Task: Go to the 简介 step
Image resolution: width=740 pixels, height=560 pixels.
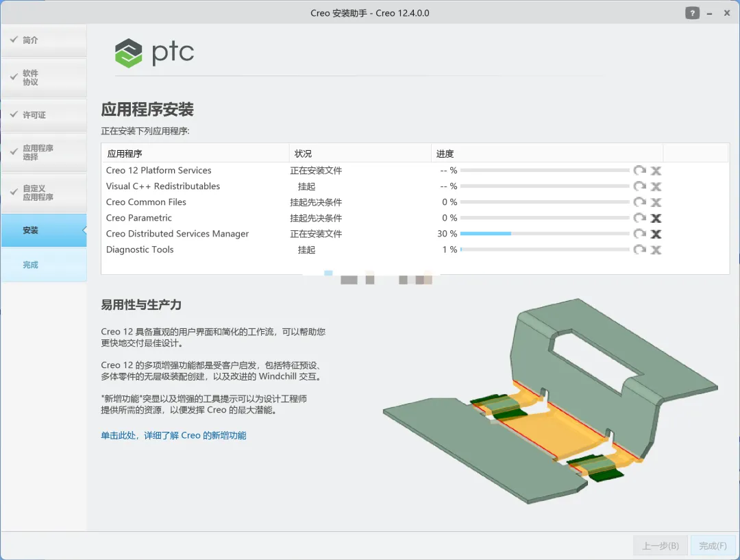Action: click(x=44, y=40)
